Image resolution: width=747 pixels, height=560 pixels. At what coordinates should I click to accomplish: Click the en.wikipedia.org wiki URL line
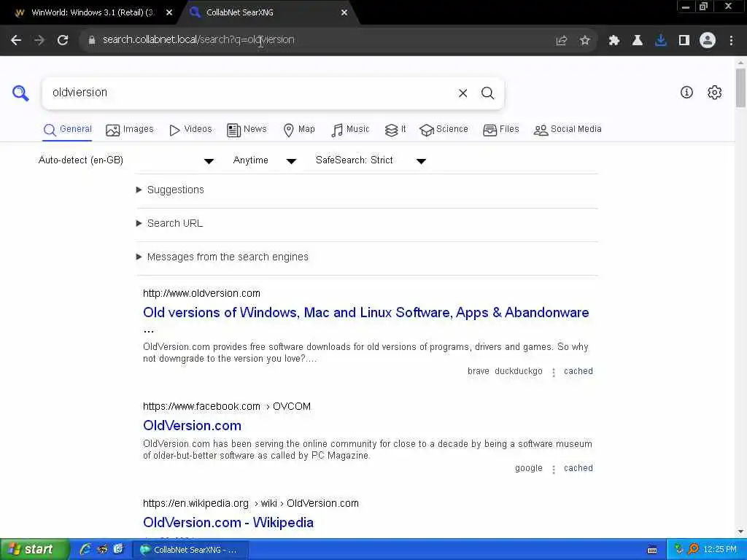pyautogui.click(x=251, y=504)
